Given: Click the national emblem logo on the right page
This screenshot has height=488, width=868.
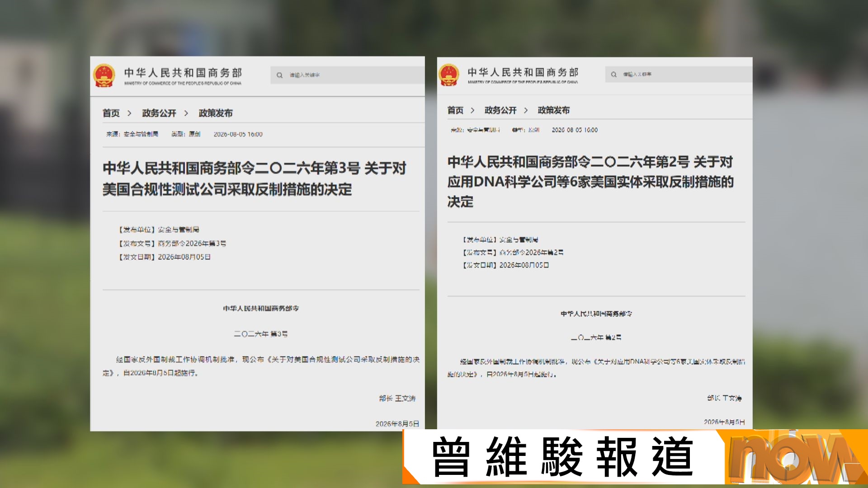Looking at the screenshot, I should [448, 75].
